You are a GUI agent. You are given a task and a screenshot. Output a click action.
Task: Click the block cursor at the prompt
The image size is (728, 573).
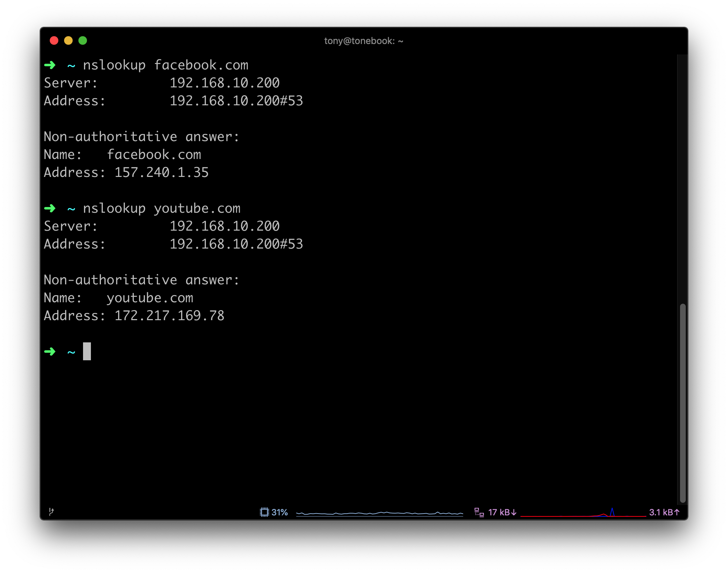click(x=87, y=351)
